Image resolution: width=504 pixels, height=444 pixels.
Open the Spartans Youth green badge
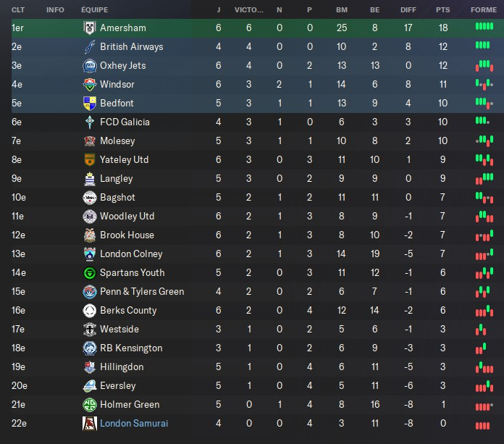90,272
